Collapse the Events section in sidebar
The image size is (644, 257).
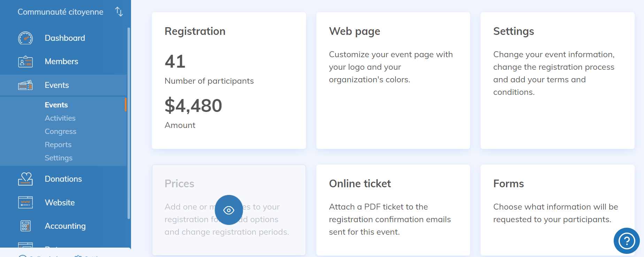point(57,85)
